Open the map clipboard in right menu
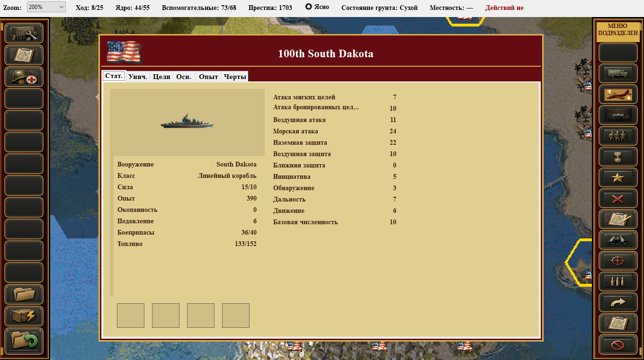The image size is (644, 360). [x=618, y=324]
